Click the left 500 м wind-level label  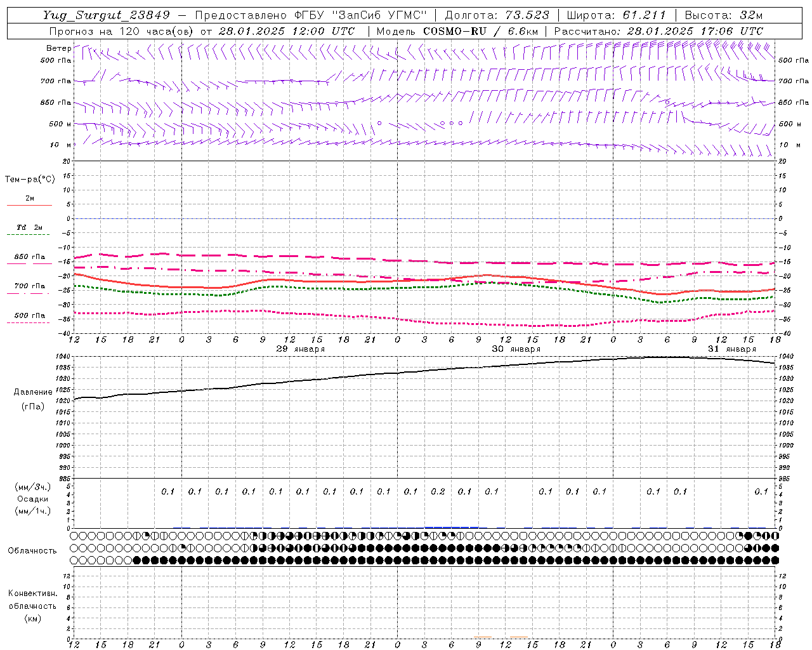tap(60, 124)
